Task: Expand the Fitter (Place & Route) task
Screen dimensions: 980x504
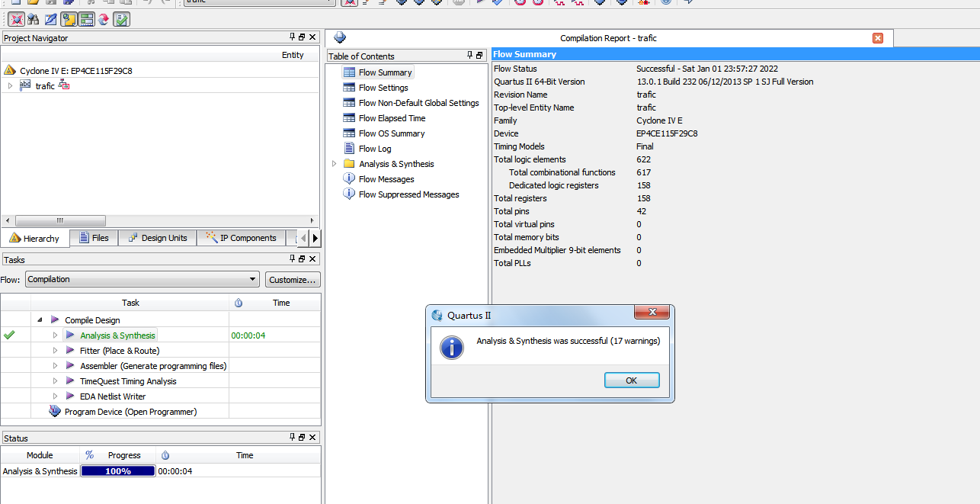Action: (x=55, y=351)
